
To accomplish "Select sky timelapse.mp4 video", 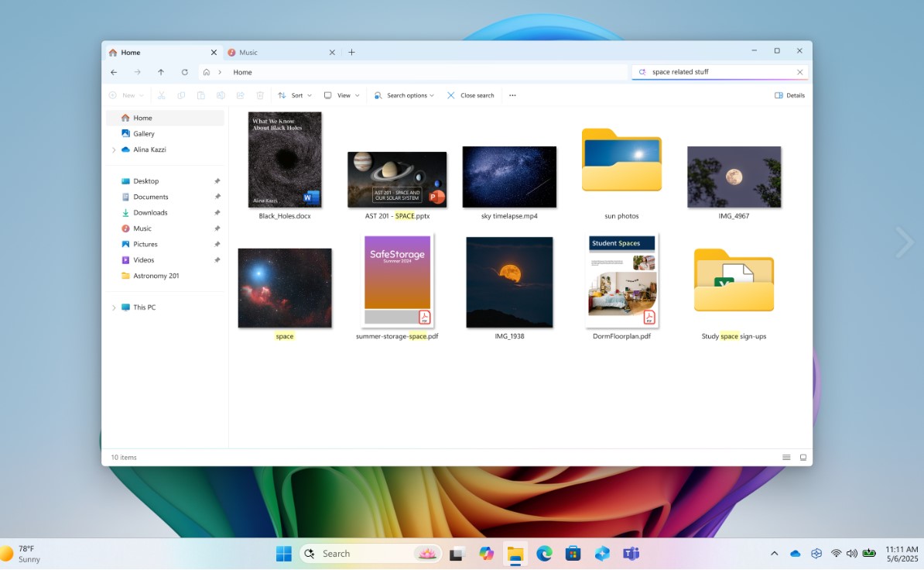I will pyautogui.click(x=509, y=177).
